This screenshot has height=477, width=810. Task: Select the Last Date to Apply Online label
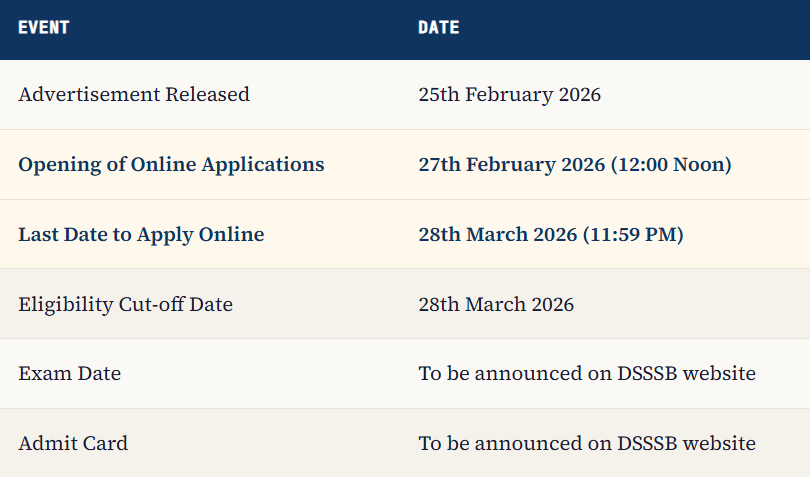coord(141,235)
